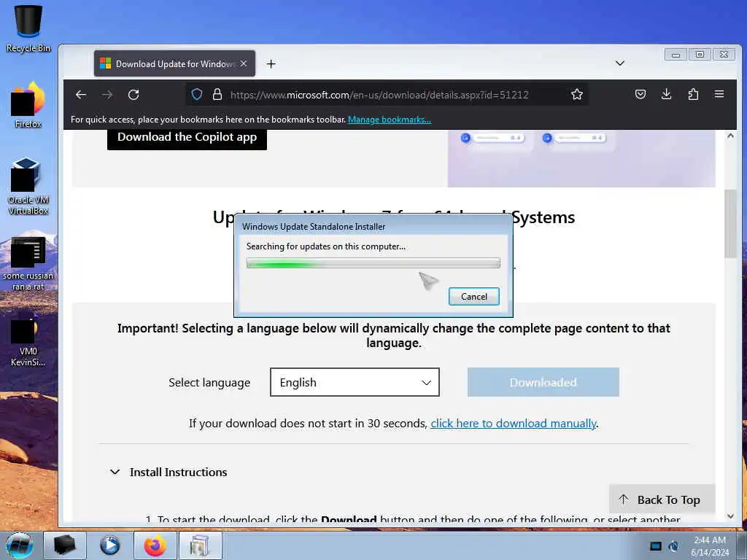Click the Firefox forward arrow
This screenshot has width=747, height=560.
pos(107,94)
